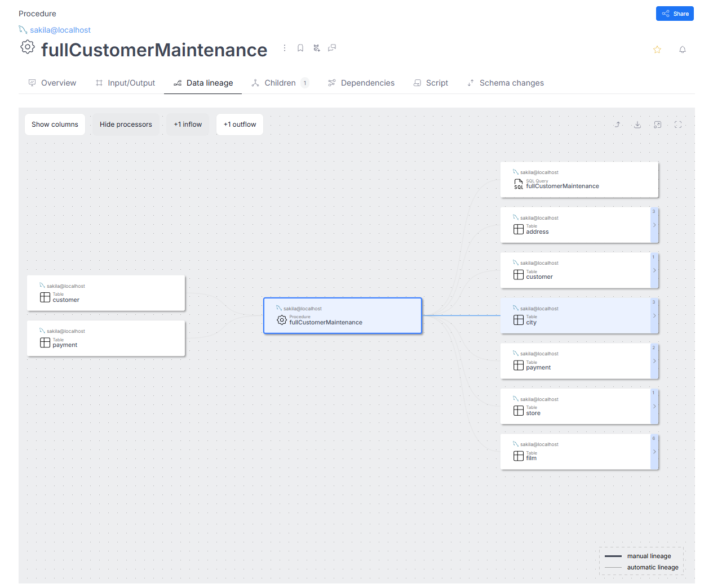The width and height of the screenshot is (713, 588).
Task: Expand columns of the film table node
Action: tap(654, 452)
